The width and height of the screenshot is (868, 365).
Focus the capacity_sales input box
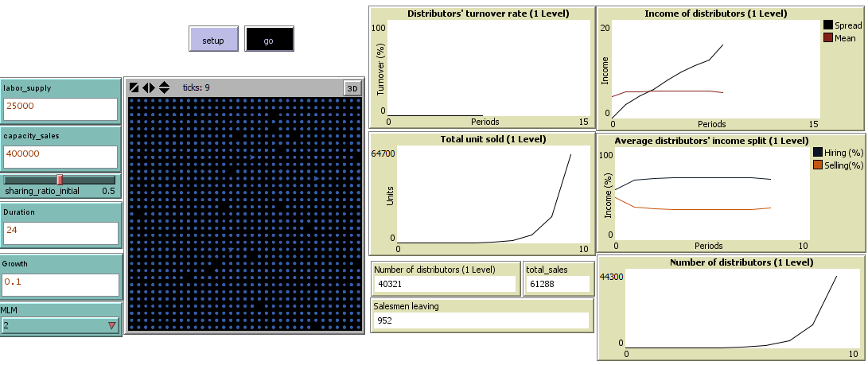[x=60, y=154]
